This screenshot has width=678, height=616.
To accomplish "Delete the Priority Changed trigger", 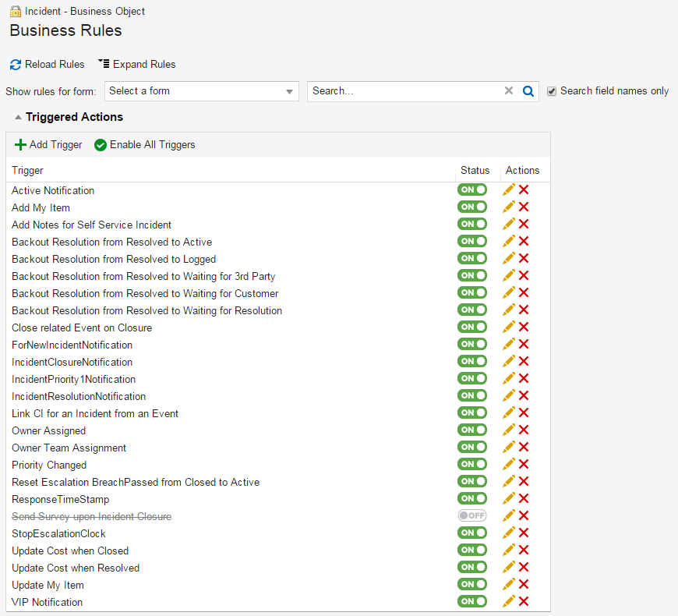I will 524,464.
